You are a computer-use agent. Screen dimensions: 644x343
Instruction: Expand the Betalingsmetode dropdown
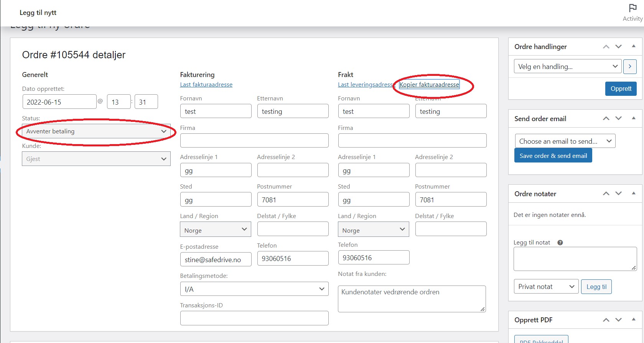pyautogui.click(x=254, y=289)
